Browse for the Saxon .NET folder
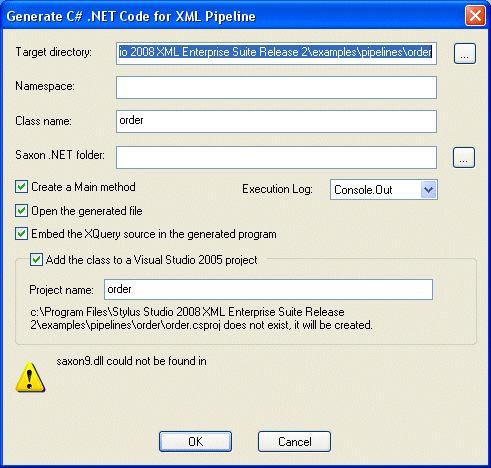The width and height of the screenshot is (491, 468). pyautogui.click(x=464, y=158)
